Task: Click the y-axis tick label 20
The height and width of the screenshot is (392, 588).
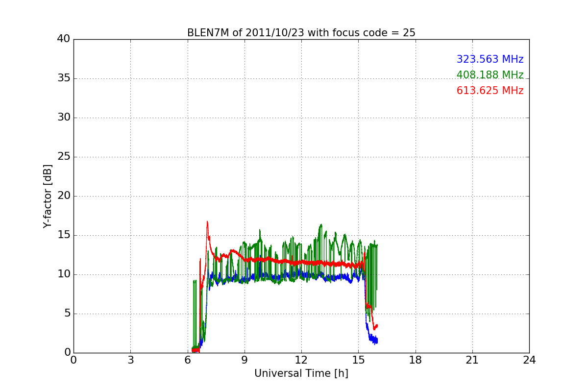Action: coord(64,196)
